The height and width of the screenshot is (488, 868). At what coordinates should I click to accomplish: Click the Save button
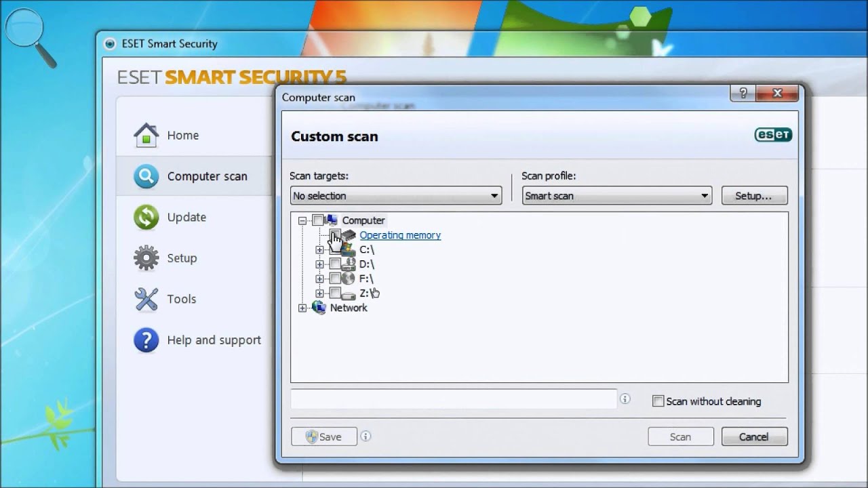point(324,436)
